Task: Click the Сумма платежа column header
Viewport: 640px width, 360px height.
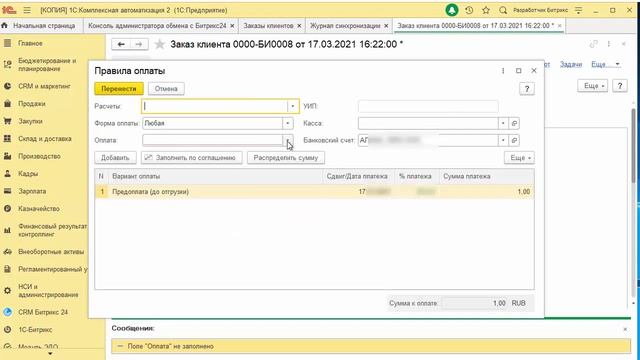Action: pyautogui.click(x=486, y=176)
